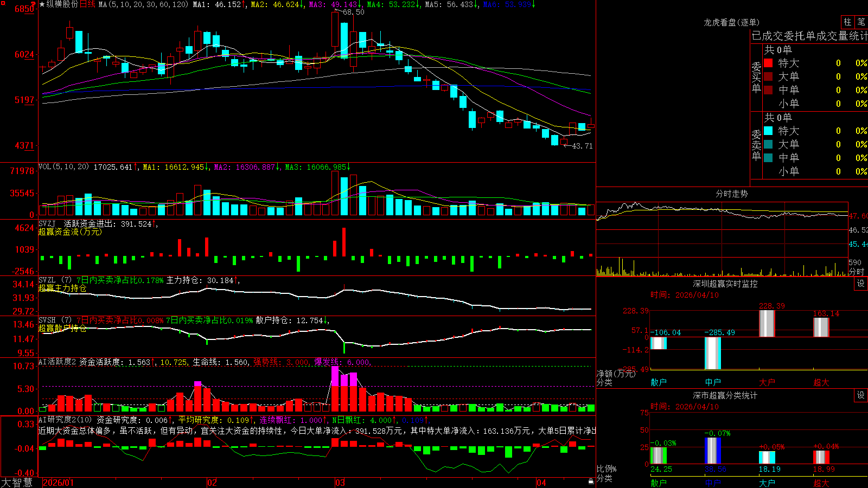Click the star icon before 纵横股份
The width and height of the screenshot is (868, 488).
point(42,4)
